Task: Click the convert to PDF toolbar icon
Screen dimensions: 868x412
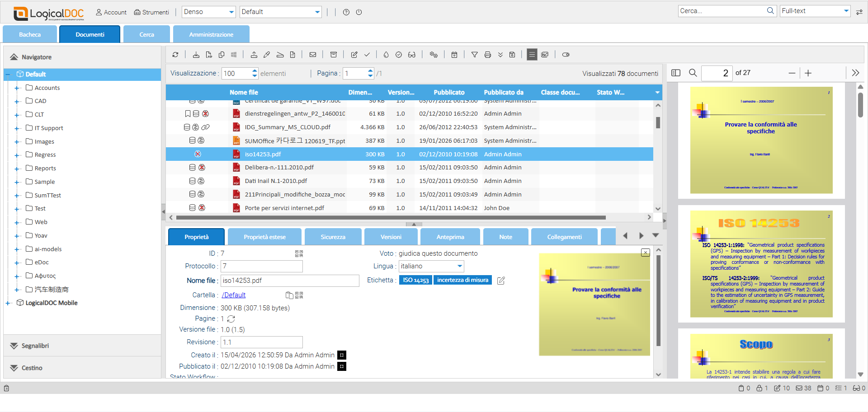Action: coord(209,55)
